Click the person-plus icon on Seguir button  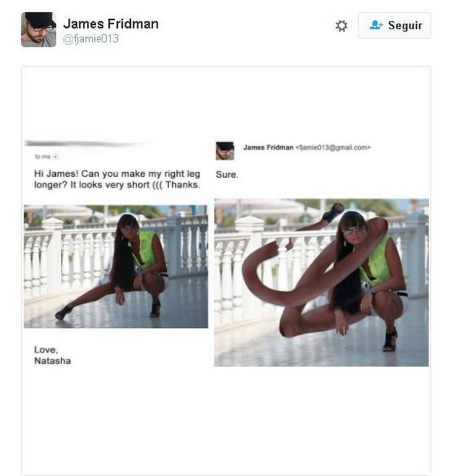[x=376, y=25]
